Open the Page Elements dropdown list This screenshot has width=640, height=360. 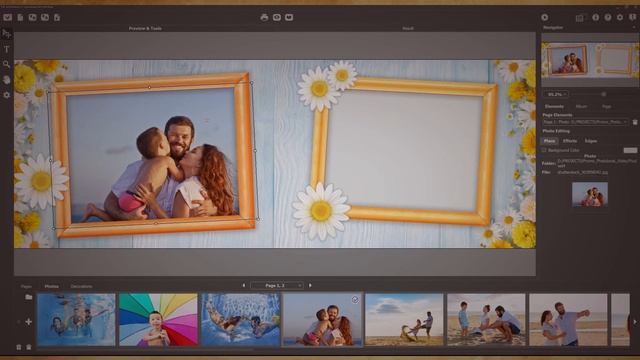(x=585, y=122)
